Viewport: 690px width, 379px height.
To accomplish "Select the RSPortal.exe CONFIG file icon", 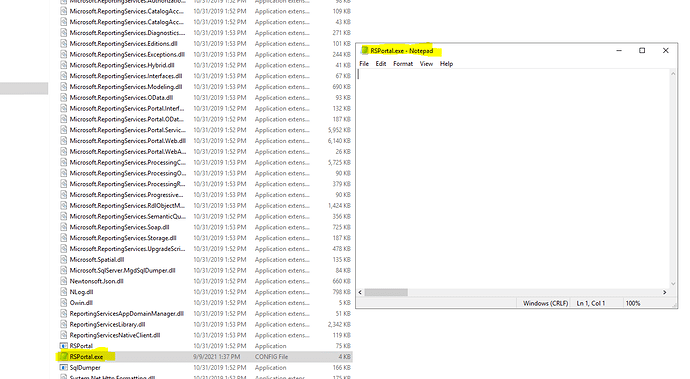I will pos(64,357).
